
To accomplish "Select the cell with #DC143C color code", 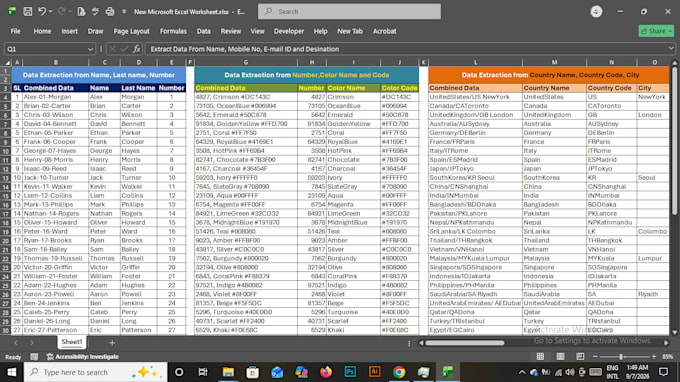I will pos(399,97).
